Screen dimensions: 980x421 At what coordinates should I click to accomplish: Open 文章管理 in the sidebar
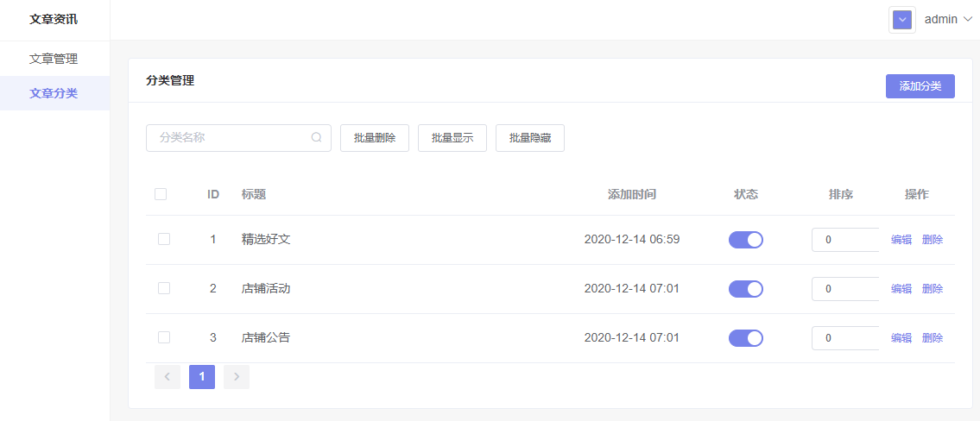pyautogui.click(x=54, y=59)
